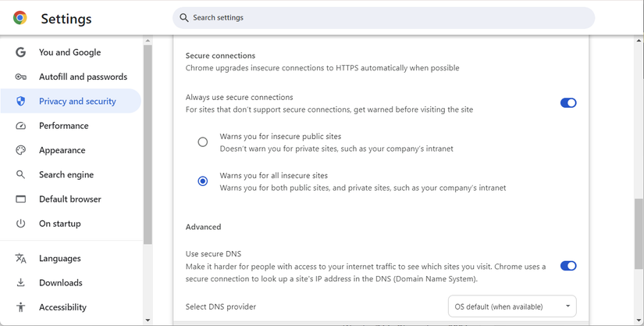Click the On startup power icon

[x=21, y=224]
